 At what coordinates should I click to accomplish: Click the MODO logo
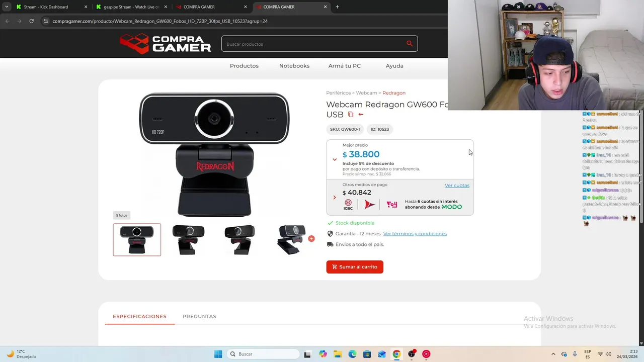(x=451, y=207)
